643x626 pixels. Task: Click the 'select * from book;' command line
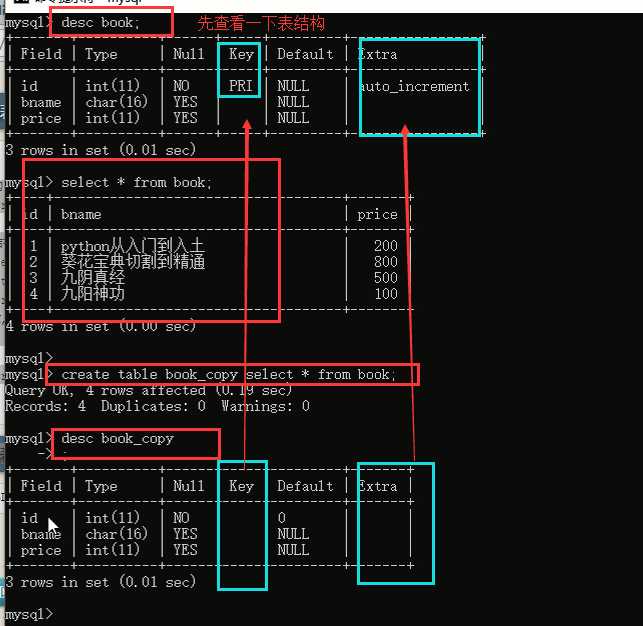click(136, 182)
